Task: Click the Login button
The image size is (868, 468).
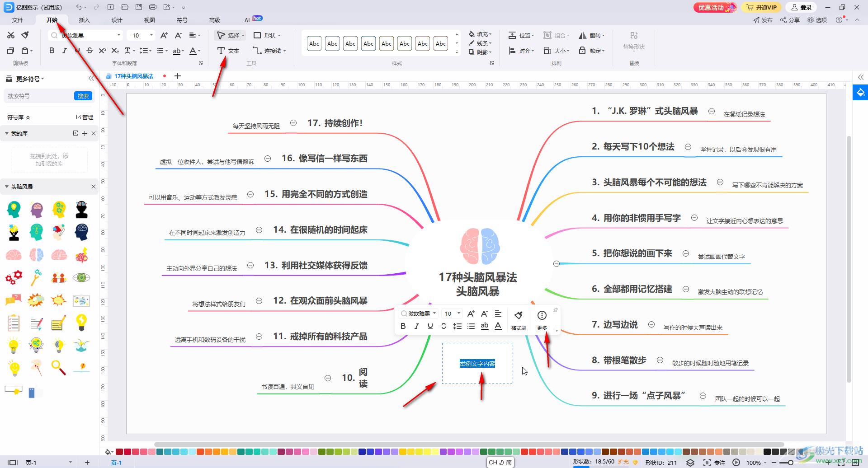Action: tap(802, 7)
